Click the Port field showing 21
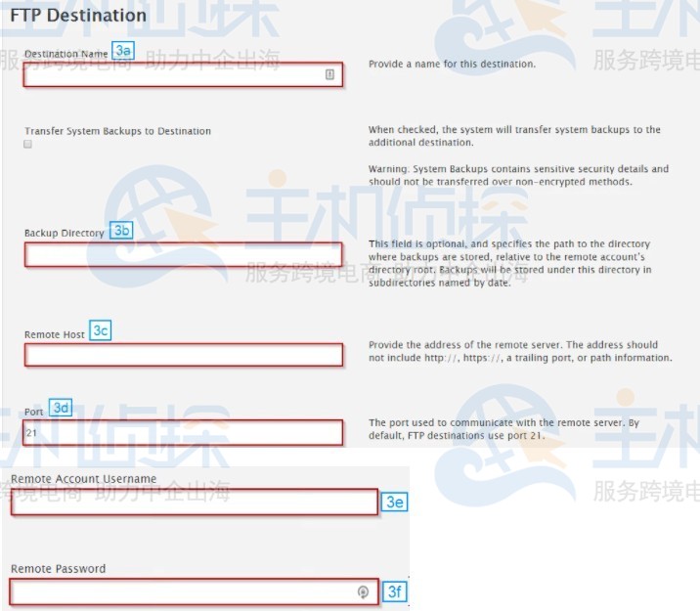Image resolution: width=700 pixels, height=611 pixels. click(183, 432)
